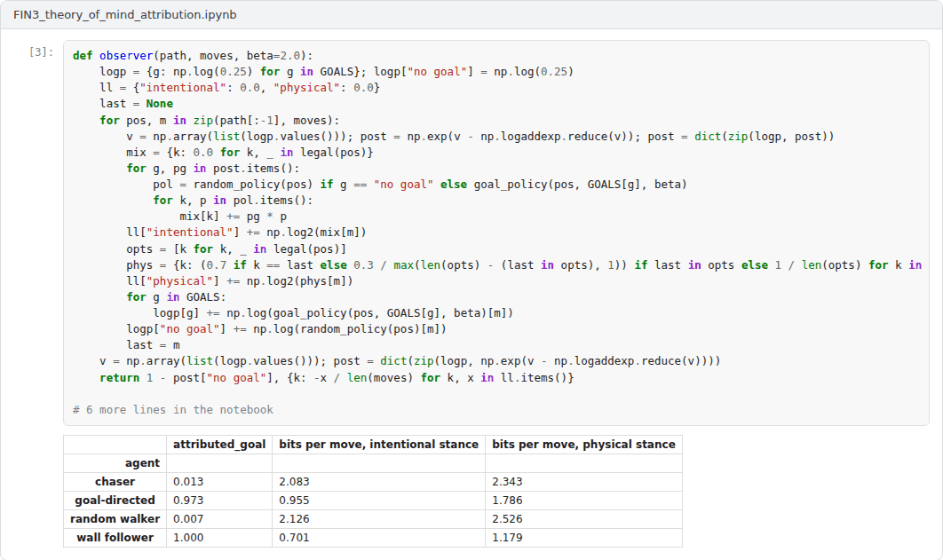Click the 'opts = [k for k, _ in legal(pos)]' line
Screen dimensions: 943x560
(x=236, y=248)
